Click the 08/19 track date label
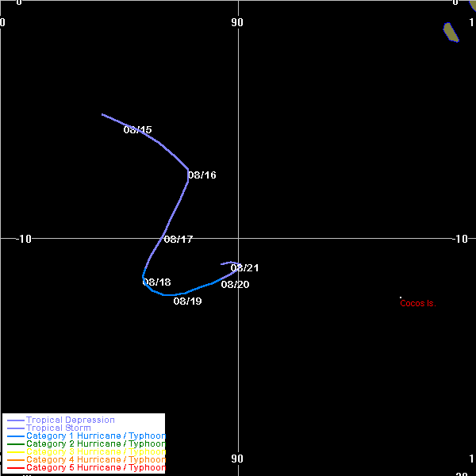 (187, 301)
